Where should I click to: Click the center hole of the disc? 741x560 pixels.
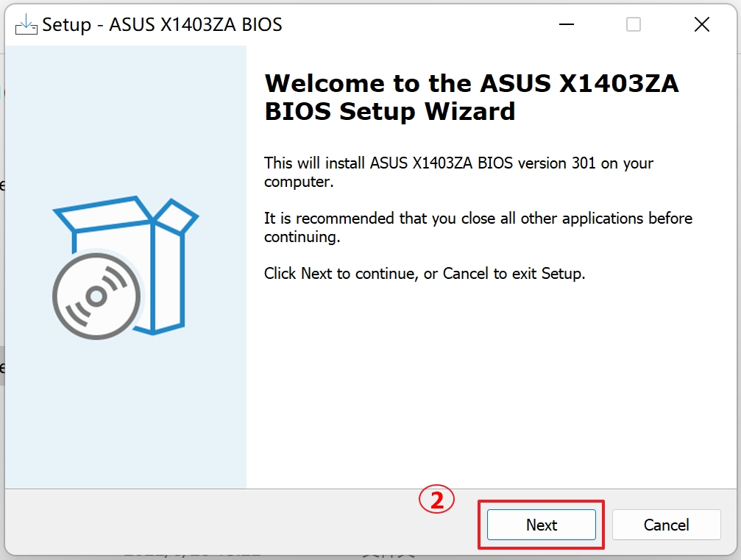click(x=96, y=296)
